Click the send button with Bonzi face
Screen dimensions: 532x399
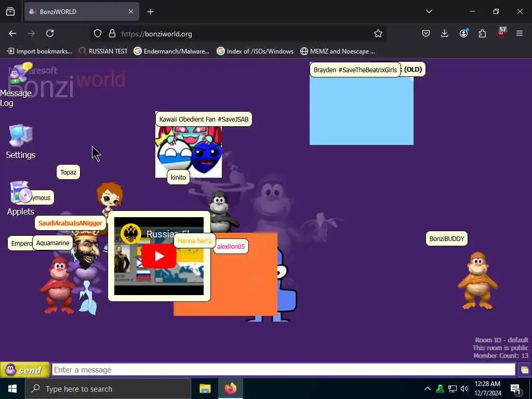click(25, 370)
